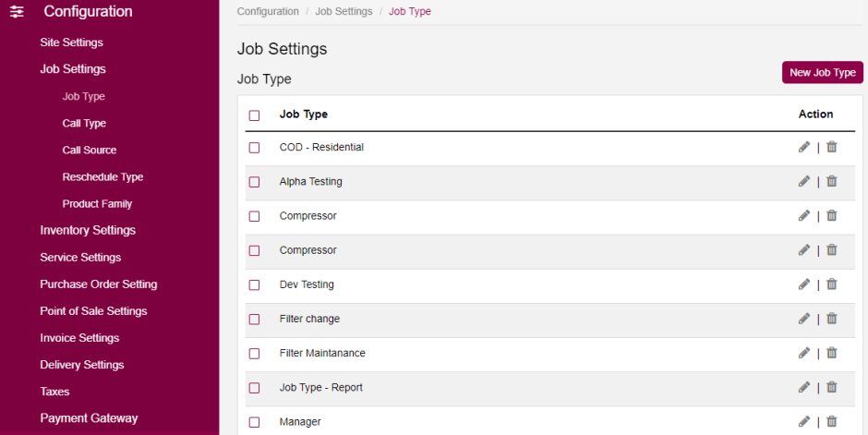The height and width of the screenshot is (435, 868).
Task: Click the Configuration sliders icon
Action: (x=17, y=12)
